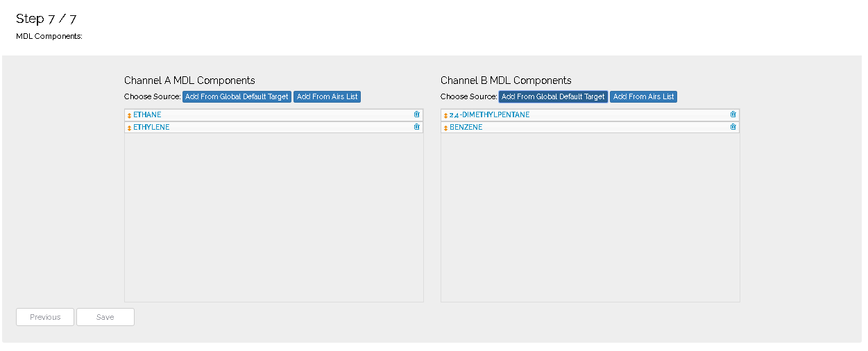This screenshot has width=868, height=351.
Task: Add From Global Default Target for Channel B
Action: [553, 96]
